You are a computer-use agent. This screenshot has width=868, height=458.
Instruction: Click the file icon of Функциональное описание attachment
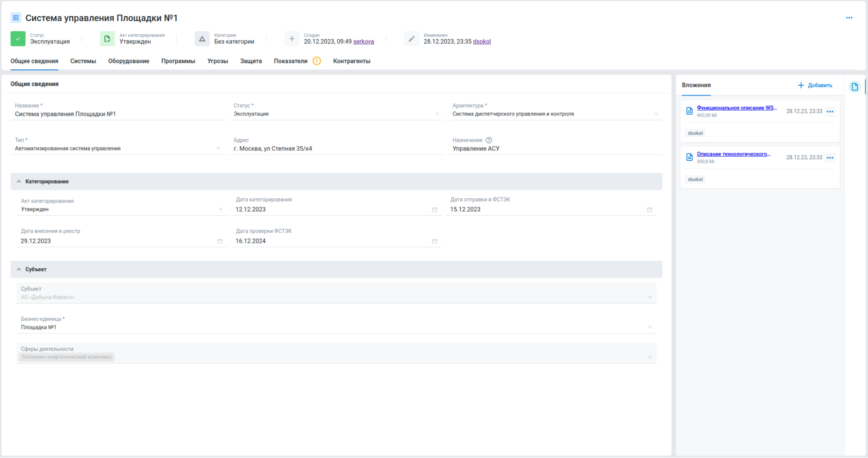coord(689,111)
